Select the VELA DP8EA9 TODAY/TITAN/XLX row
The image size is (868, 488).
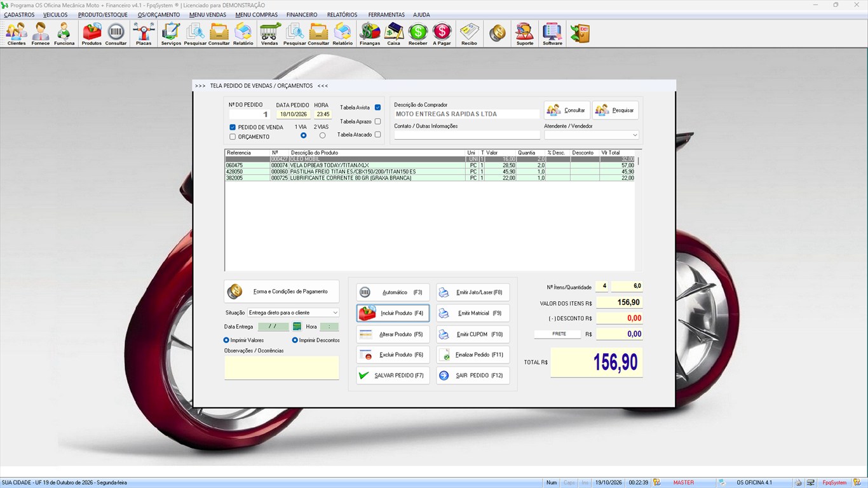[430, 165]
